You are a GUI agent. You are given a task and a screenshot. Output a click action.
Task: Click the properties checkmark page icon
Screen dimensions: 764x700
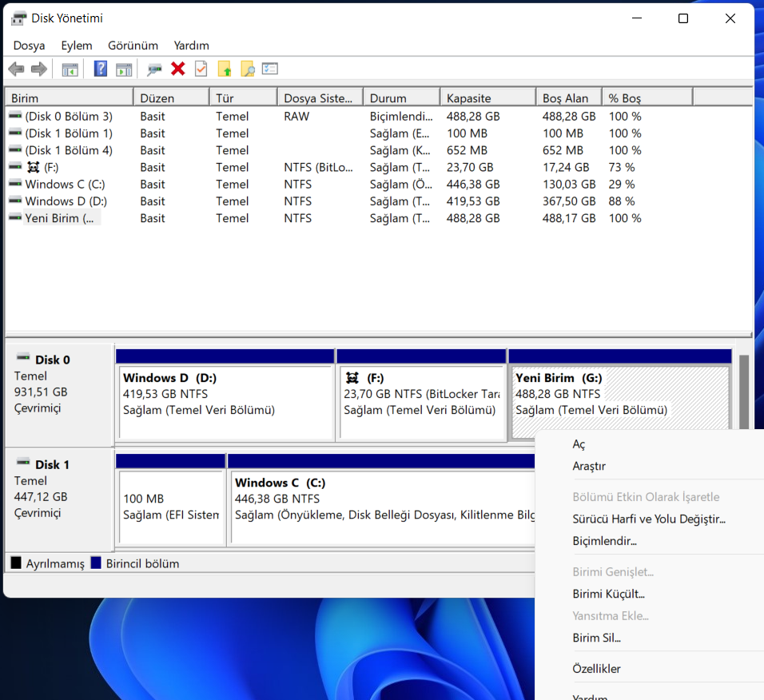201,70
